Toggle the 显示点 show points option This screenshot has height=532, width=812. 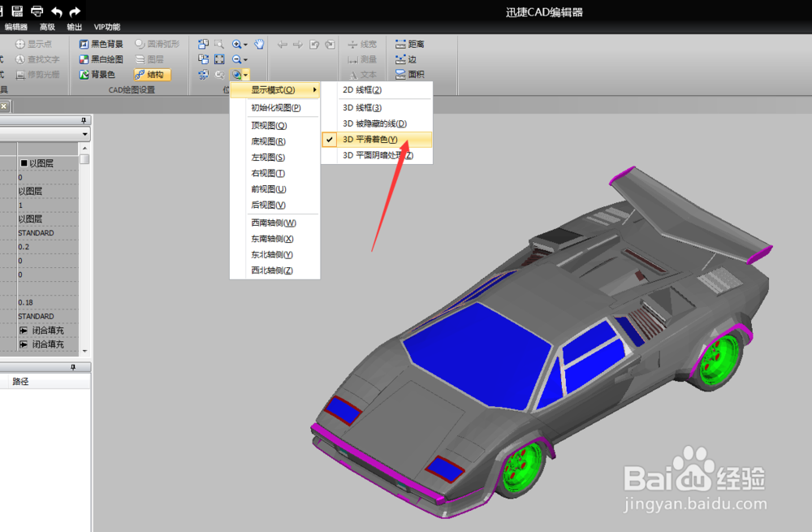33,44
